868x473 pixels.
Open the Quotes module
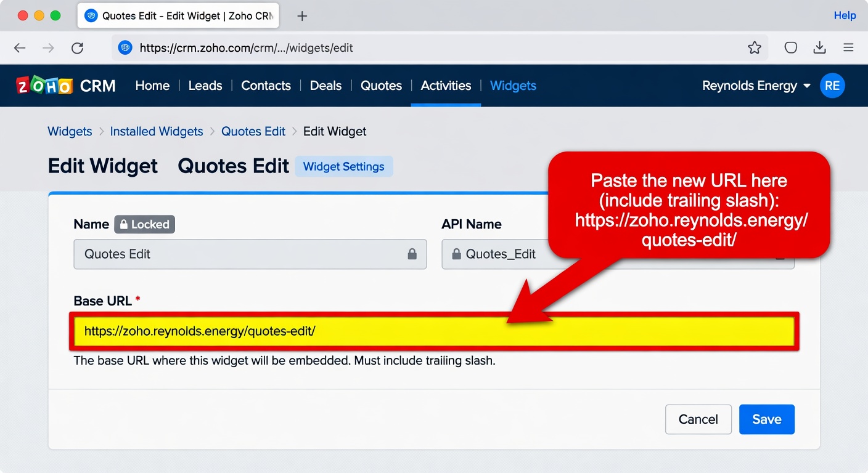[x=381, y=86]
